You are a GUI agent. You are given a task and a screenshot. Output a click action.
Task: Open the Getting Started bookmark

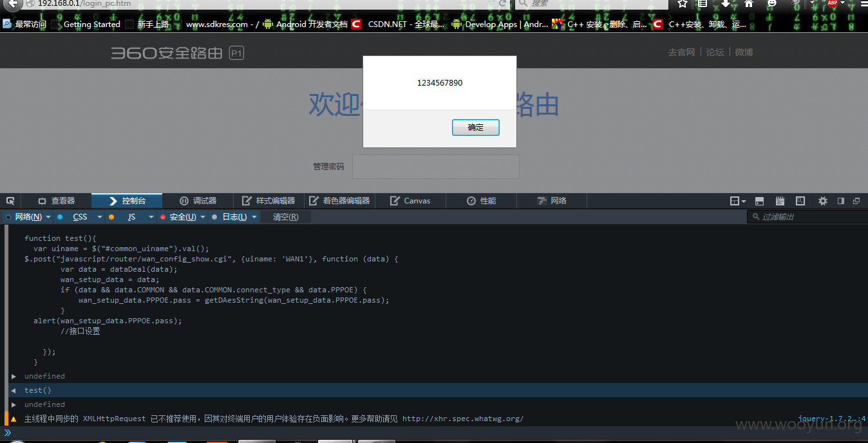point(86,24)
